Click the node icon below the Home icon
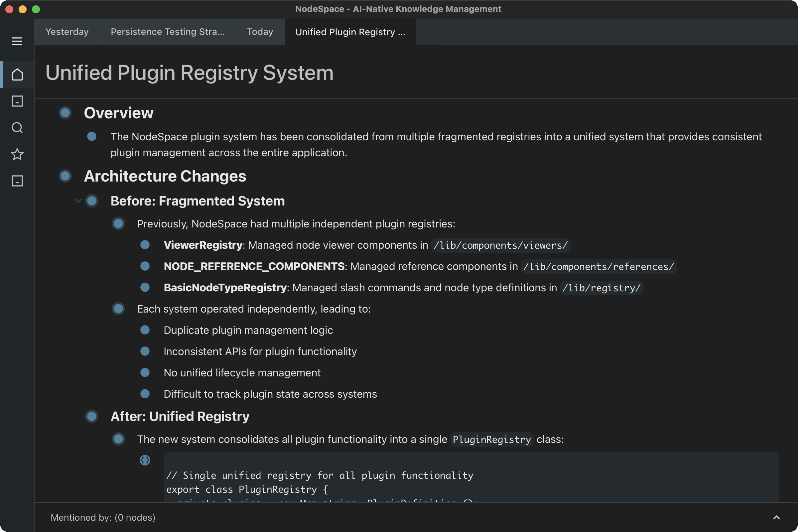This screenshot has height=532, width=798. [17, 101]
